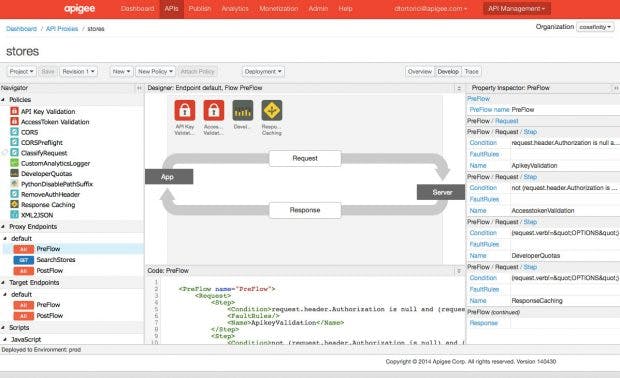
Task: Click the PythonDisablePathSuffix policy icon
Action: (14, 183)
